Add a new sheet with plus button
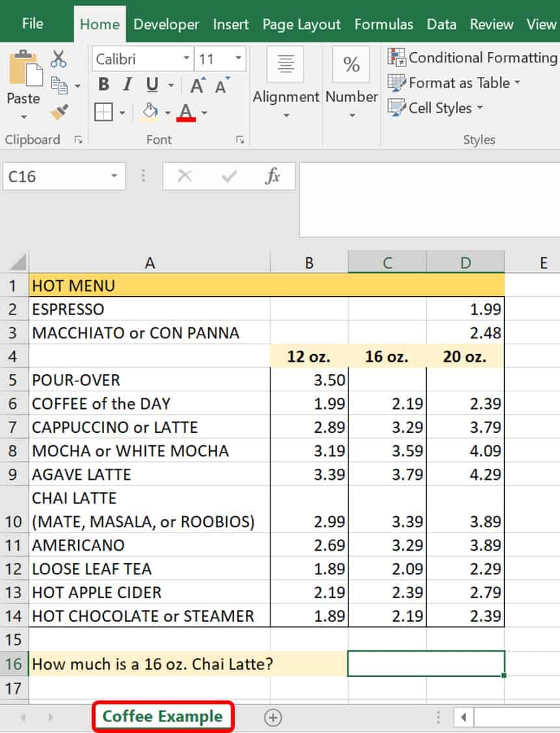The image size is (560, 733). point(273,717)
